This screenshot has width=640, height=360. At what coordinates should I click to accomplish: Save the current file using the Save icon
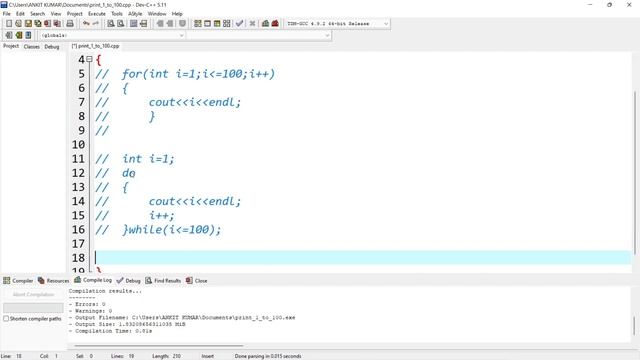pos(28,24)
